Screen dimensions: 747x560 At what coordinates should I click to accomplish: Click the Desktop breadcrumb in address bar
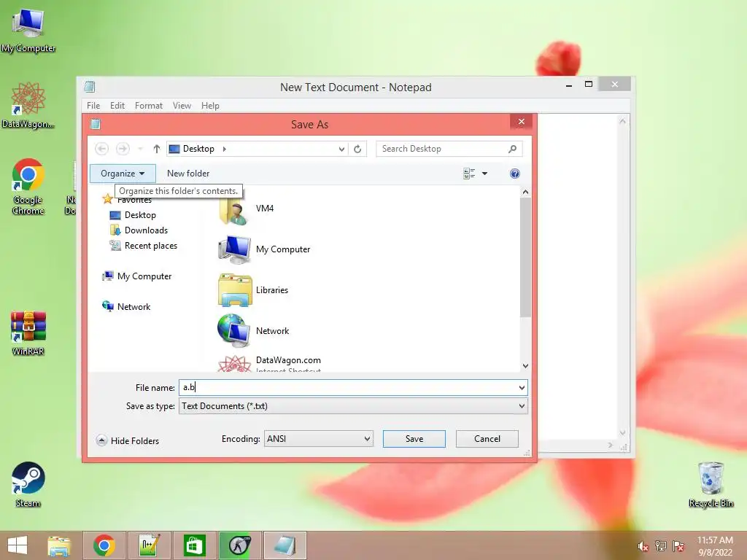point(198,149)
